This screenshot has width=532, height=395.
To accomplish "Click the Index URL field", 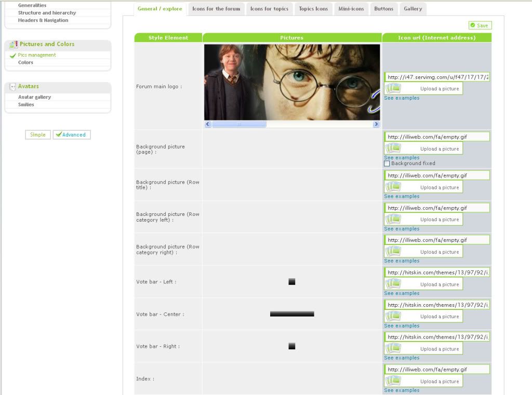I will point(437,369).
